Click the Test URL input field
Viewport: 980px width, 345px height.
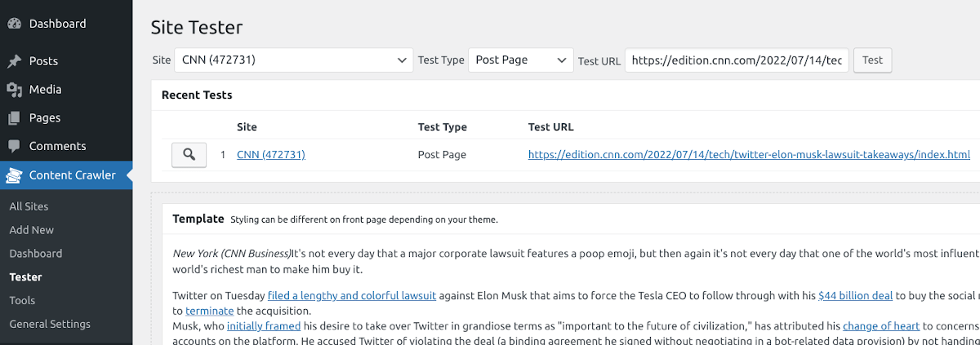737,60
